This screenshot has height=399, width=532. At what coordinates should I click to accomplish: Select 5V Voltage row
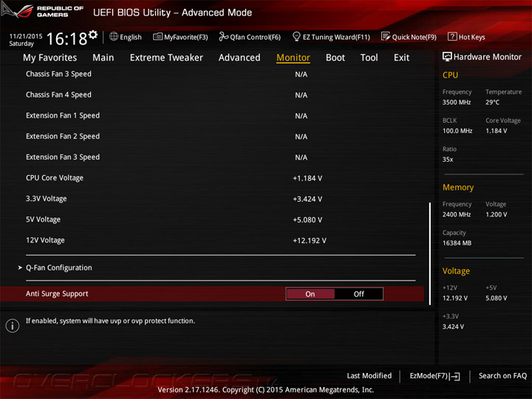pos(212,219)
